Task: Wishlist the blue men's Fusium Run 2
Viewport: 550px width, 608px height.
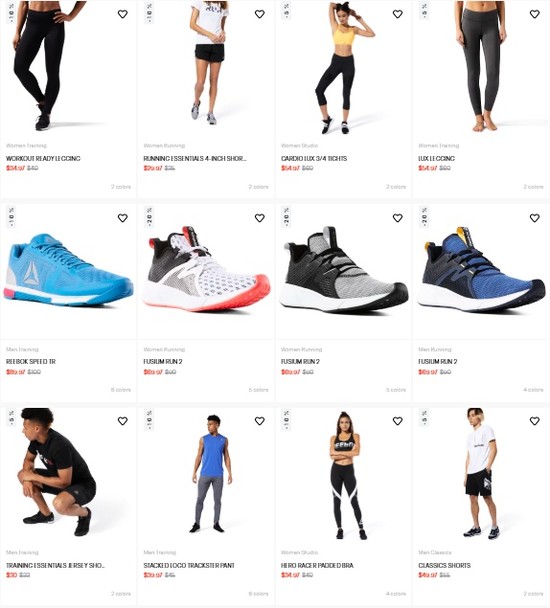Action: pyautogui.click(x=534, y=218)
